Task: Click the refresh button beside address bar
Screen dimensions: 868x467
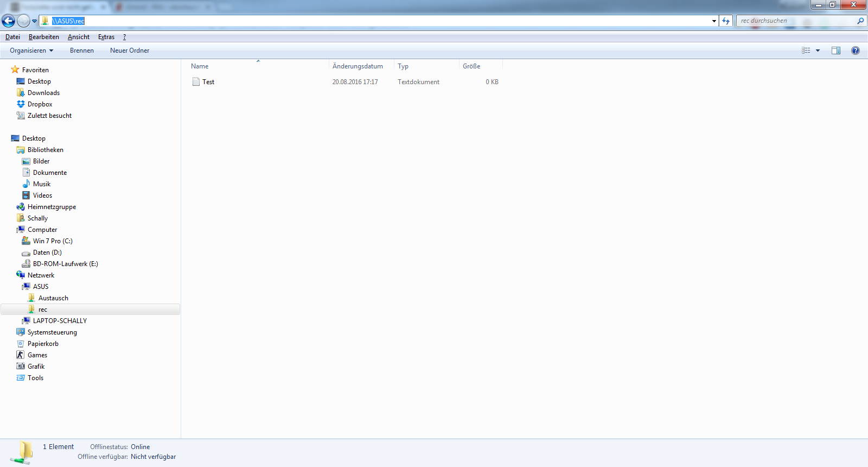Action: pyautogui.click(x=726, y=21)
